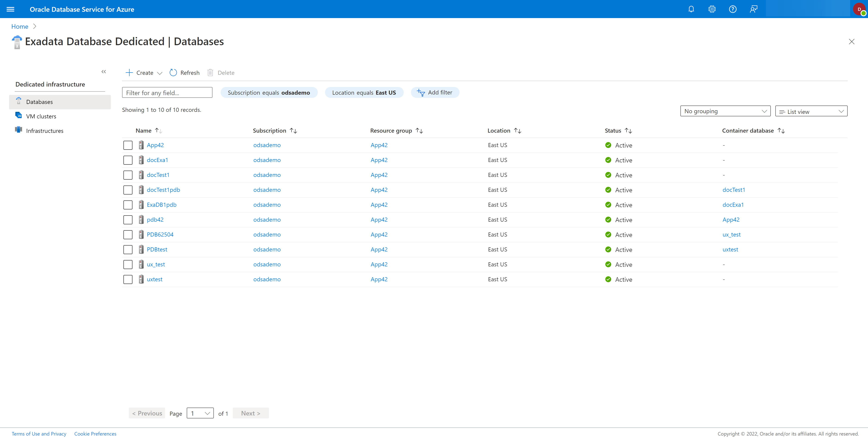Click Next page button
This screenshot has width=868, height=441.
[x=251, y=413]
